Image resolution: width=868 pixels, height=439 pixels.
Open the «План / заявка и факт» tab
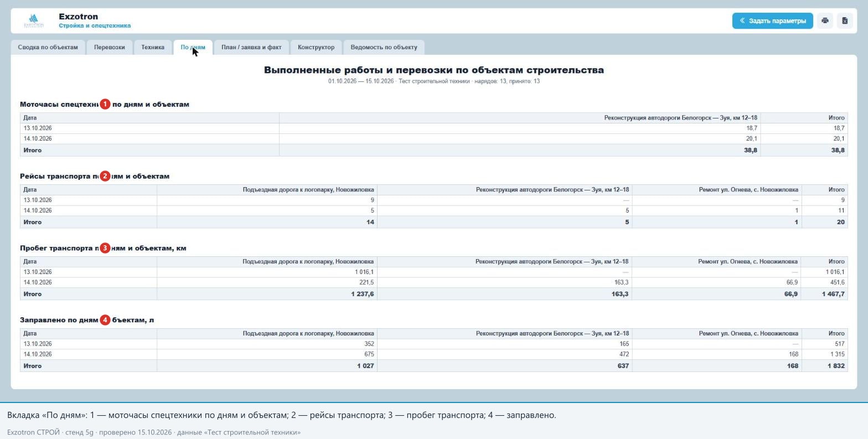coord(251,48)
